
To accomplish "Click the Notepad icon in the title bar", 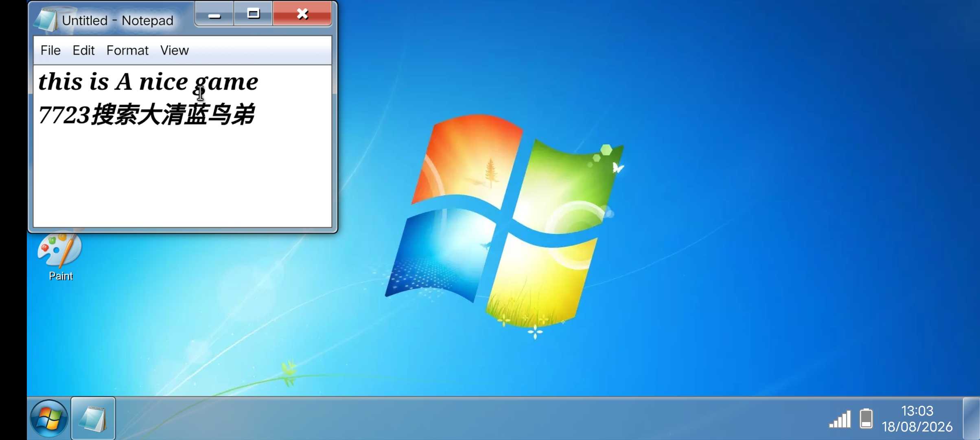I will pyautogui.click(x=46, y=19).
